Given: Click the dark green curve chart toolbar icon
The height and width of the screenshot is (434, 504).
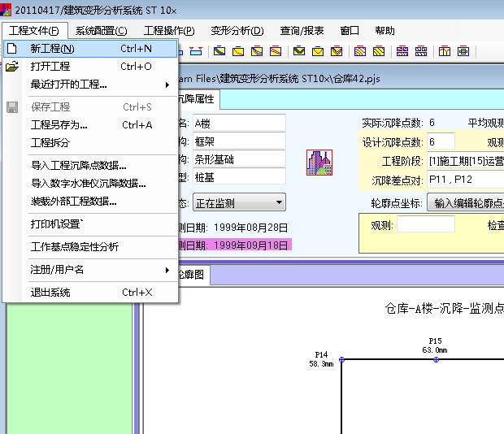Looking at the screenshot, I should point(219,51).
